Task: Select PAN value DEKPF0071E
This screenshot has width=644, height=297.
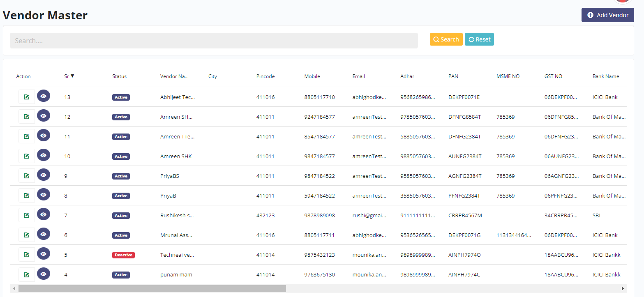Action: (464, 97)
